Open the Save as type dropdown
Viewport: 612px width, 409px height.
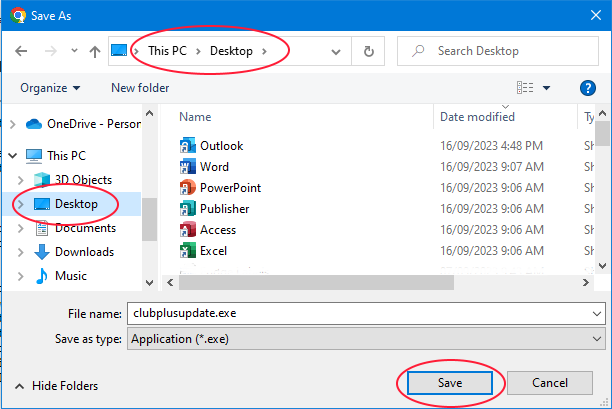366,339
